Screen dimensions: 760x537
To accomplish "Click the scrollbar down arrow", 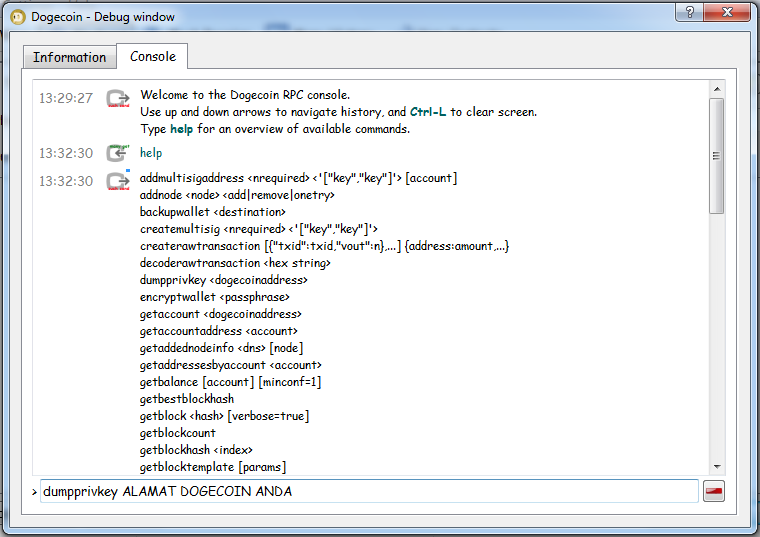I will [717, 467].
